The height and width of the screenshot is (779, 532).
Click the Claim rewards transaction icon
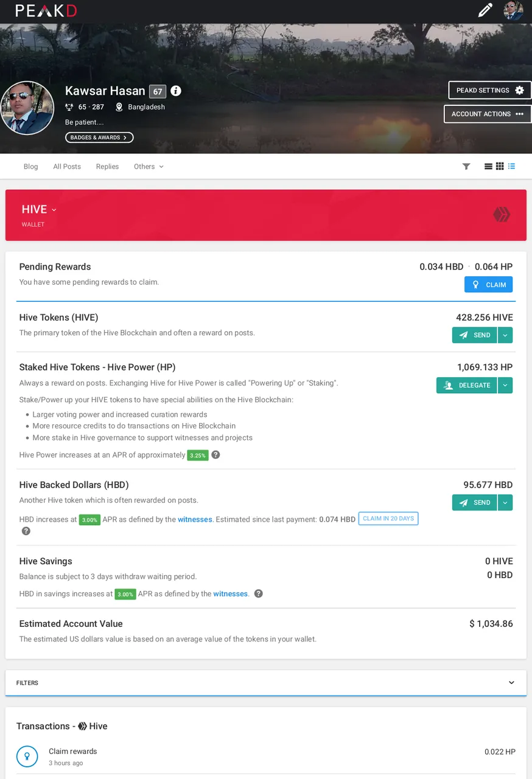(27, 756)
